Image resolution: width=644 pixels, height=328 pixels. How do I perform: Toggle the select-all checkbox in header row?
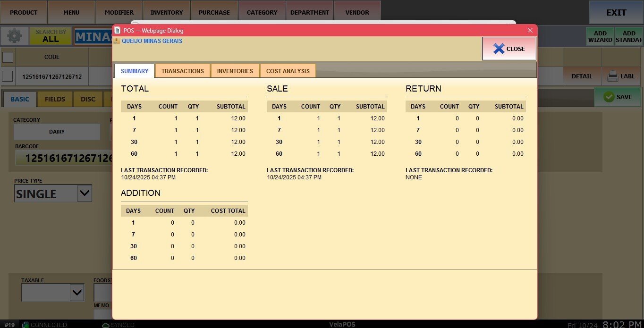coord(8,57)
